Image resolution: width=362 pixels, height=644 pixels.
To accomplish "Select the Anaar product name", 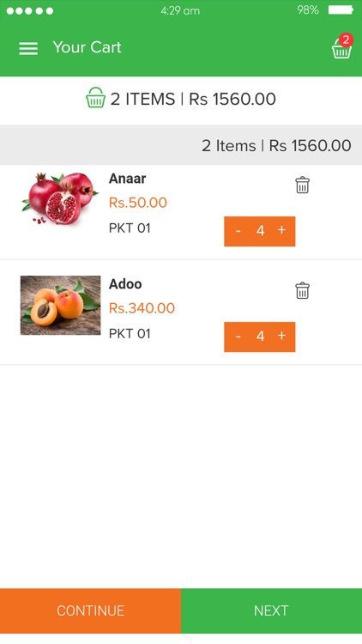I will (x=127, y=179).
